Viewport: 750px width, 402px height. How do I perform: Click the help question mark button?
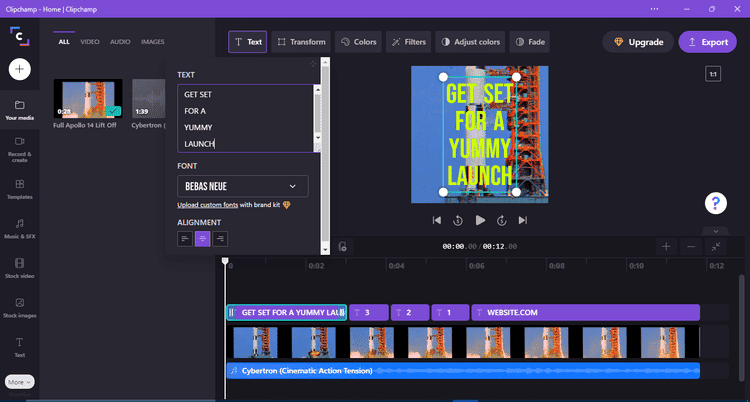[716, 203]
